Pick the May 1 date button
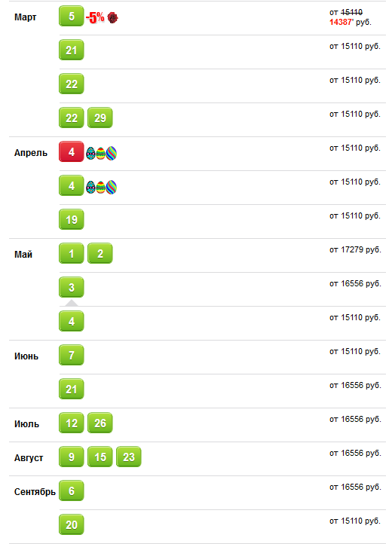This screenshot has width=392, height=544. click(x=71, y=253)
